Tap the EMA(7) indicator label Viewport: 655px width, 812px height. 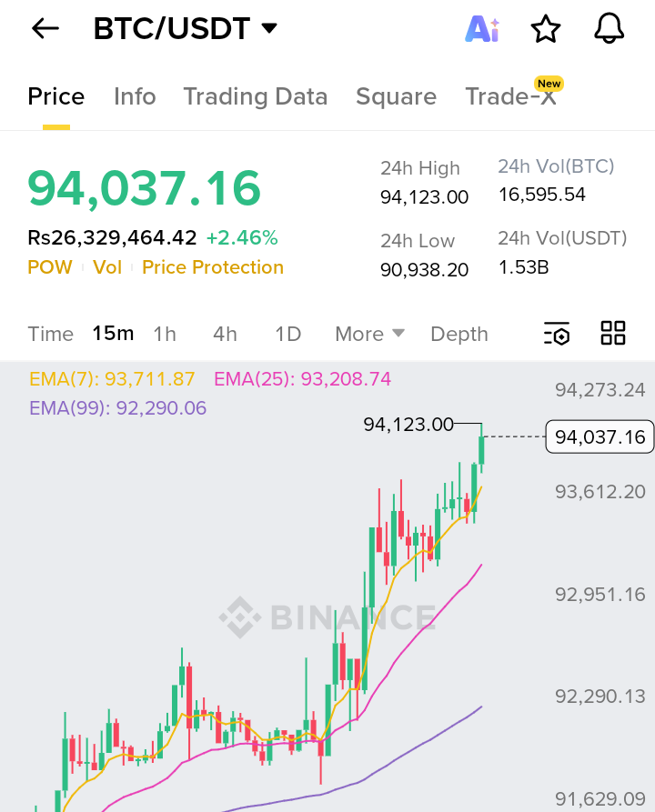pos(112,379)
